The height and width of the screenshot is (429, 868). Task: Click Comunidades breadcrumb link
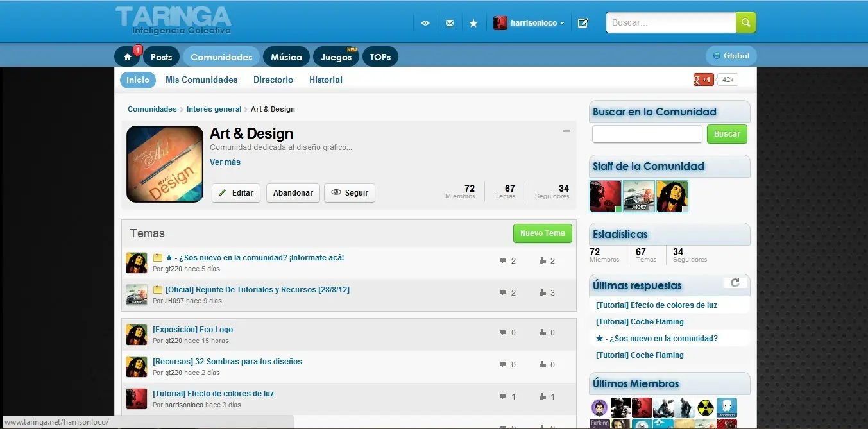tap(152, 109)
